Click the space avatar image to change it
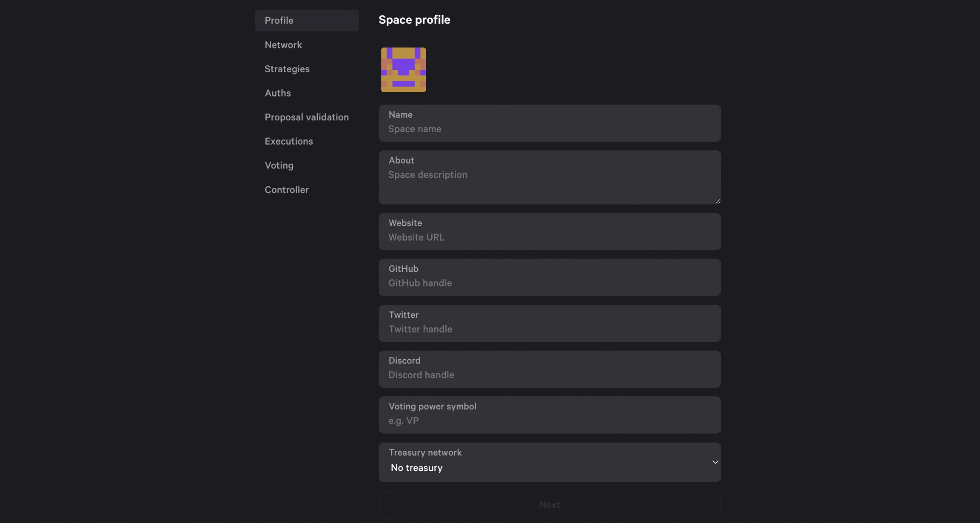 (x=403, y=69)
